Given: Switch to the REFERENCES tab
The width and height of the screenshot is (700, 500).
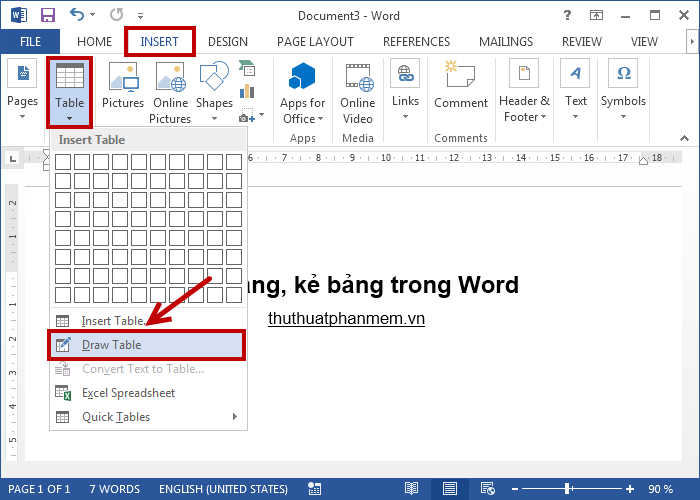Looking at the screenshot, I should pyautogui.click(x=417, y=42).
